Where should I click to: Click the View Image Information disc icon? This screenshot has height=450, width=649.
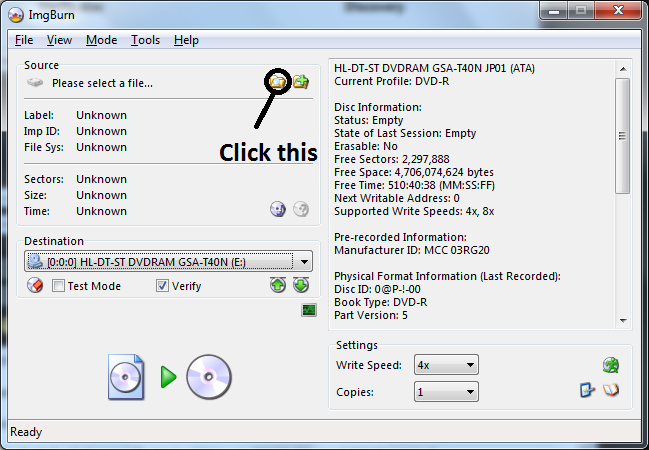tap(278, 209)
